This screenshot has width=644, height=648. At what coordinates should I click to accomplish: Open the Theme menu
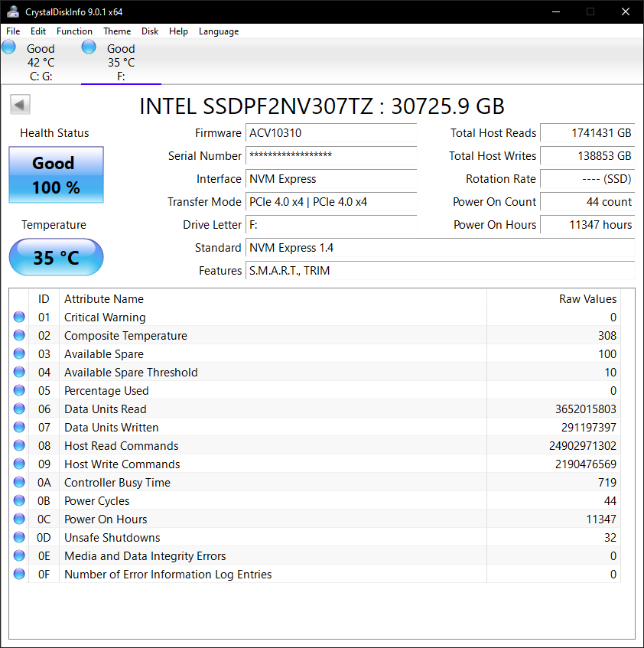point(117,31)
